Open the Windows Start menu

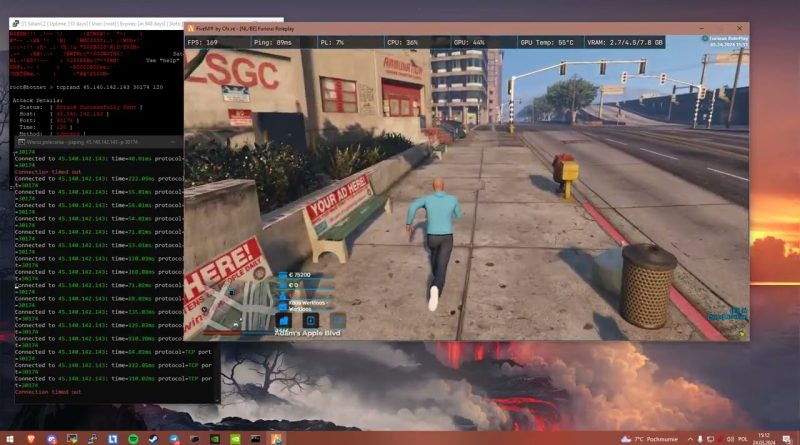click(x=10, y=439)
